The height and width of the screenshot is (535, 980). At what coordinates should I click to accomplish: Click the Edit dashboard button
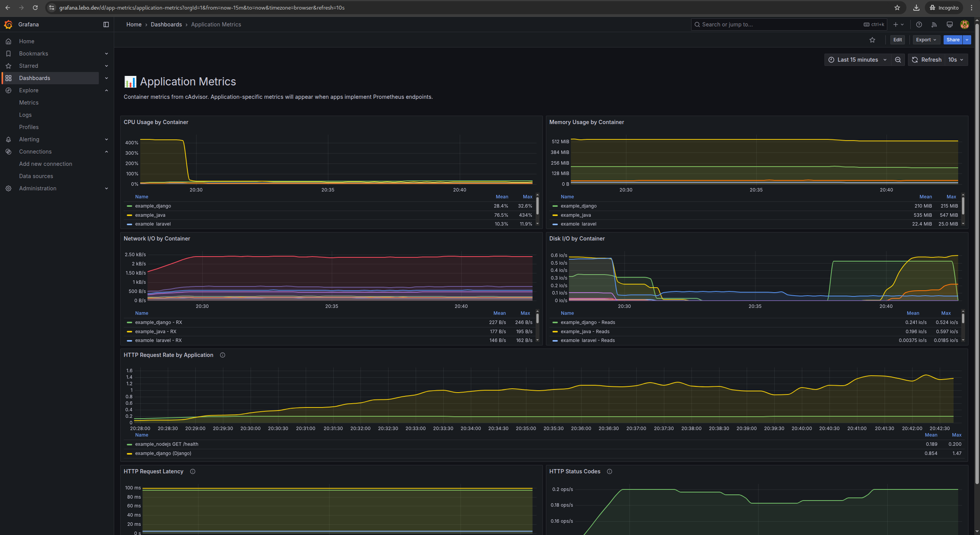point(897,39)
